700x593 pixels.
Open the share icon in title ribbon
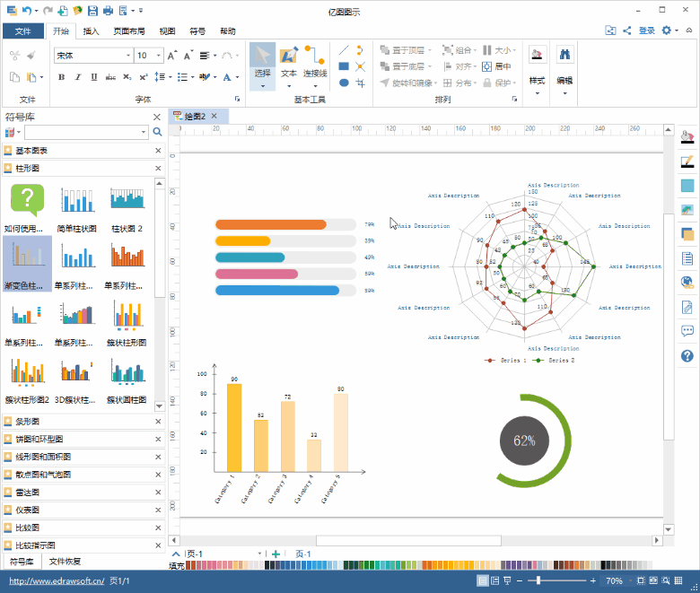tap(626, 31)
